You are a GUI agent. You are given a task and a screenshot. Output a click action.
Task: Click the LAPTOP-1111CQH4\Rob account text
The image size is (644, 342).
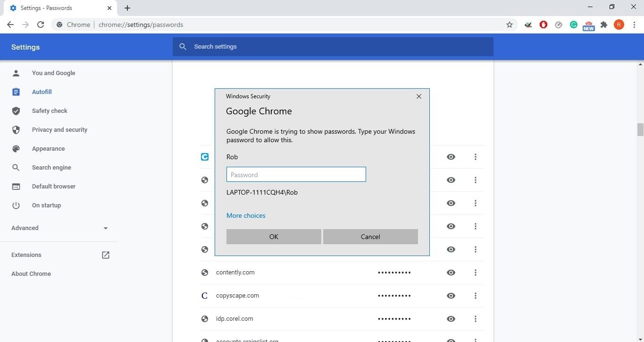coord(262,192)
